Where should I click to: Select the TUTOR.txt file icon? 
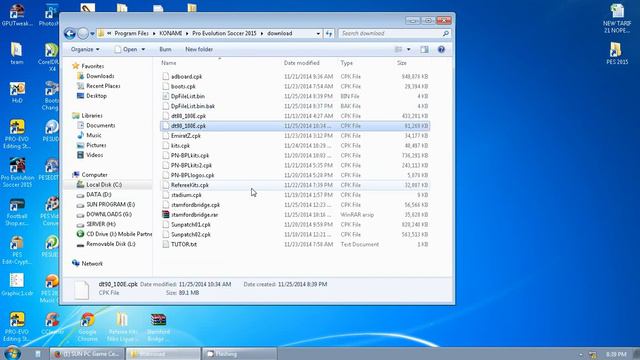tap(166, 244)
